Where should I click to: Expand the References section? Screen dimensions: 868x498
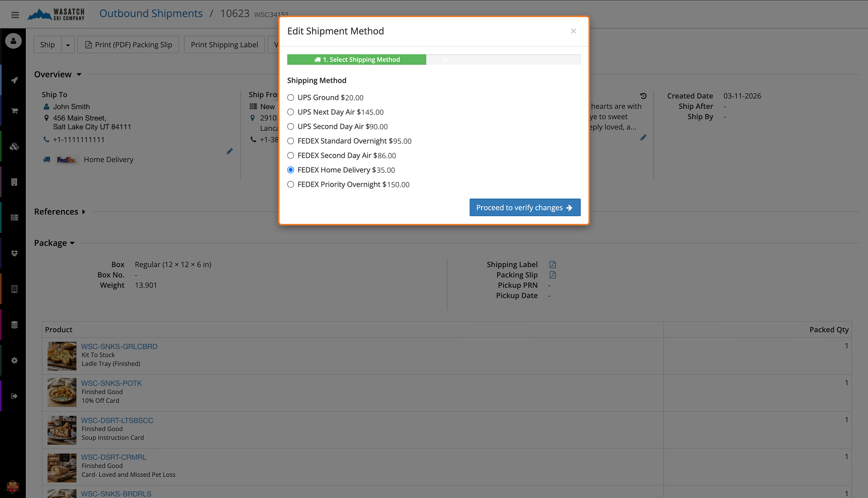(x=60, y=212)
